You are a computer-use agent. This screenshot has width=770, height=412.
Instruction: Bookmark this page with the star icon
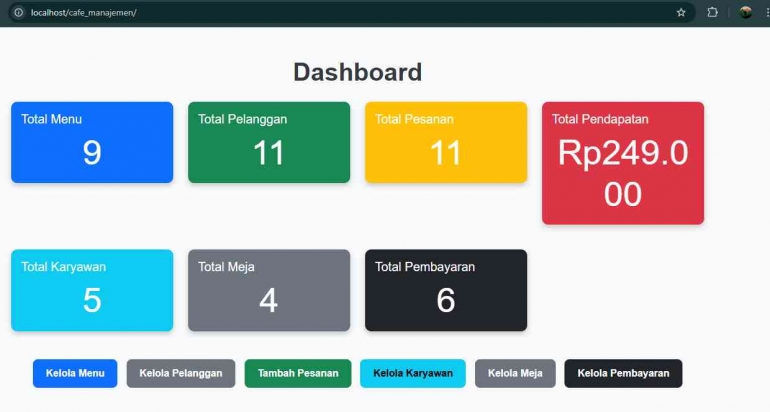click(681, 13)
